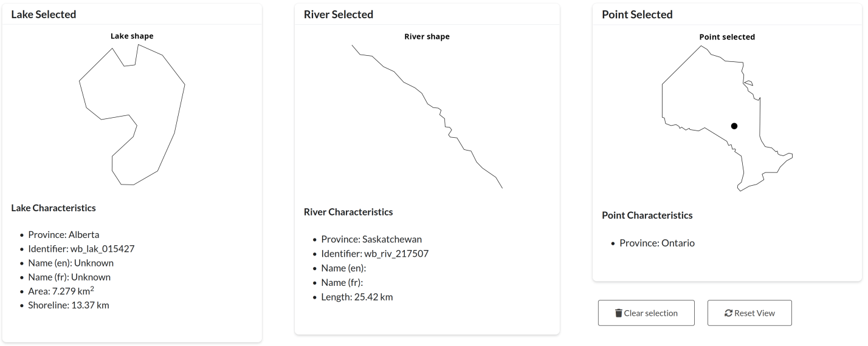Viewport: 868px width, 346px height.
Task: Click the lake shape outline
Action: [x=132, y=114]
